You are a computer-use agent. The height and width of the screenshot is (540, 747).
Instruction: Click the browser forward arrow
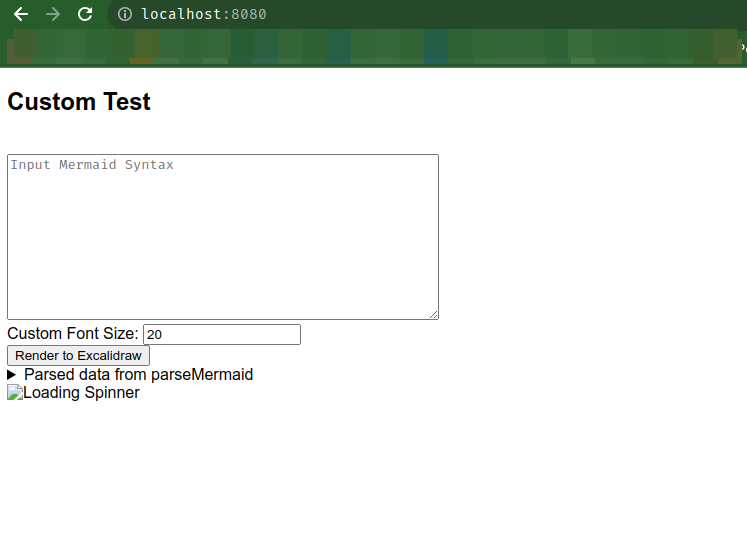coord(53,14)
